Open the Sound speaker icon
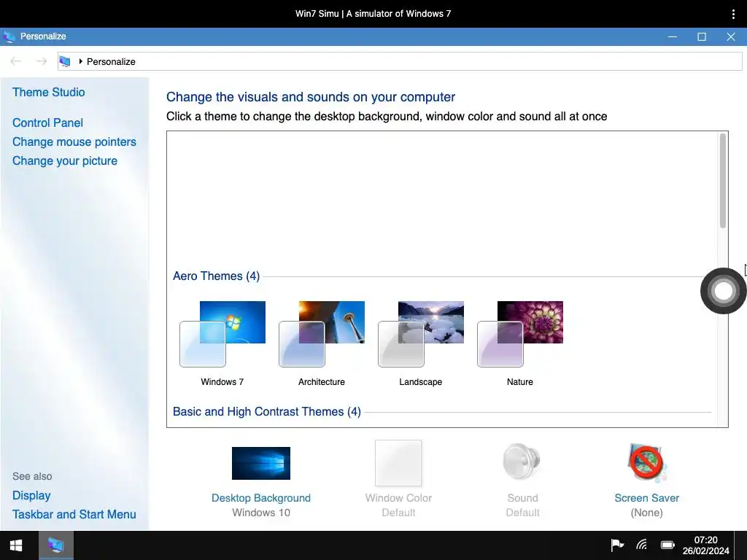 (x=522, y=461)
